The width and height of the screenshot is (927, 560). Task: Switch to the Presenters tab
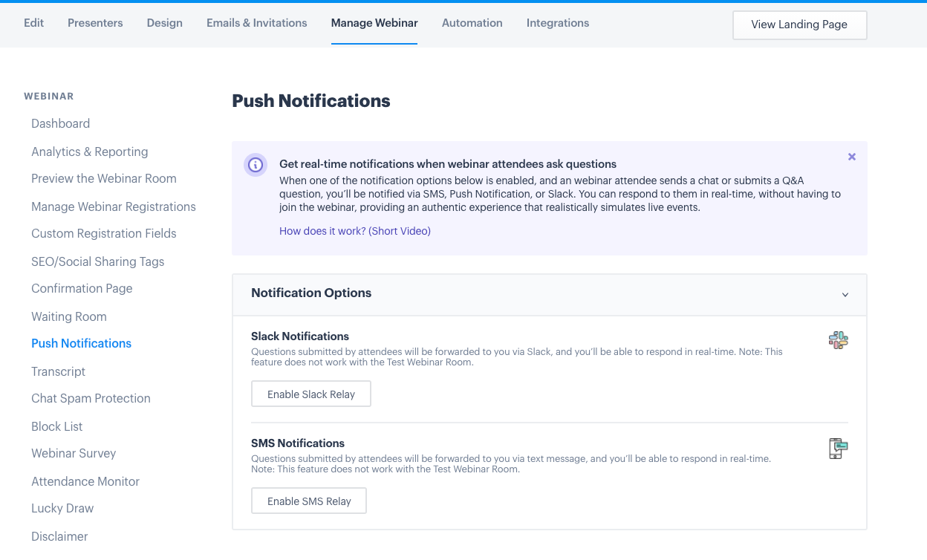[95, 23]
